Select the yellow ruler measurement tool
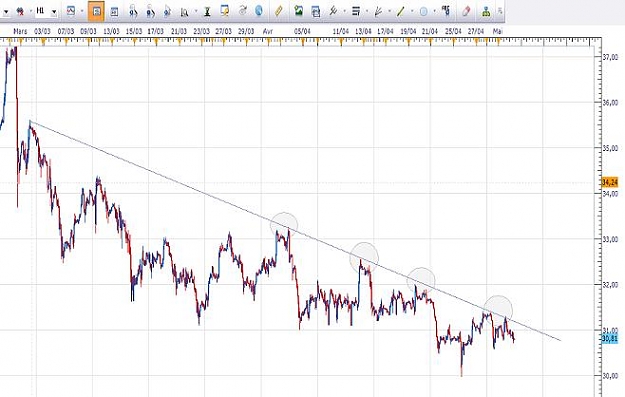This screenshot has height=397, width=625. 279,11
